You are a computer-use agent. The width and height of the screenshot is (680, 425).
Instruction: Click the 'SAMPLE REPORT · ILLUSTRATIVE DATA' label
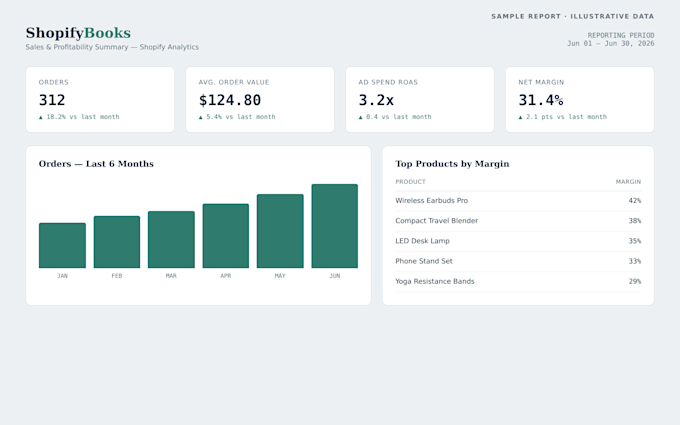[x=572, y=16]
